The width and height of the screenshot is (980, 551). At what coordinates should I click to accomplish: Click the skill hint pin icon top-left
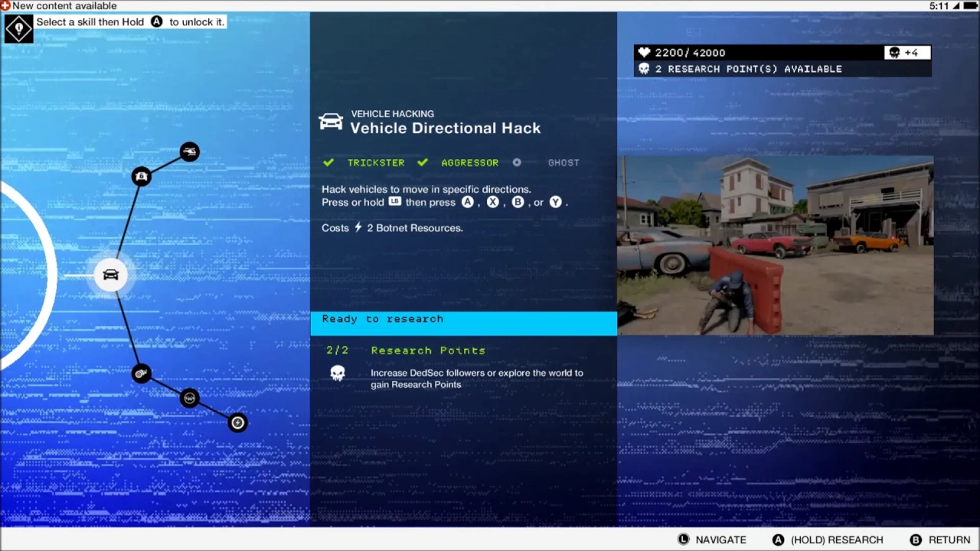(18, 28)
